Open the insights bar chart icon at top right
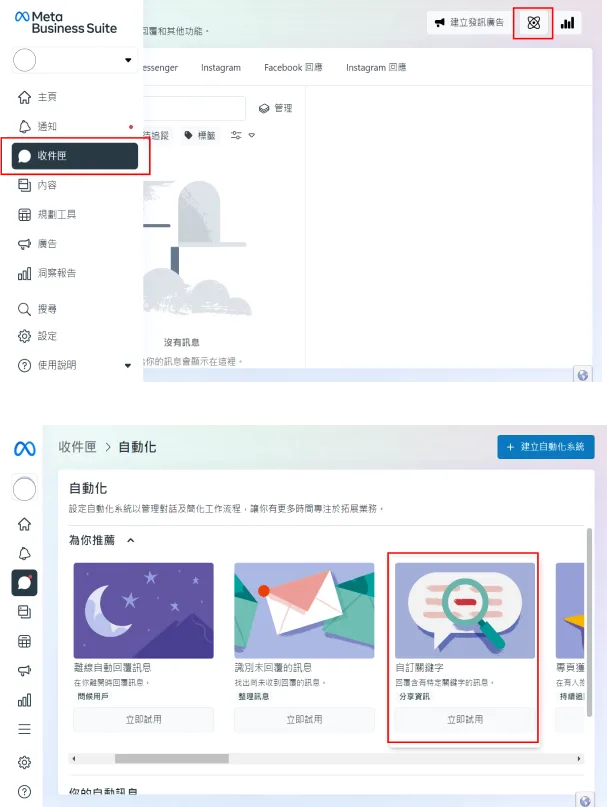Image resolution: width=607 pixels, height=807 pixels. pos(567,23)
